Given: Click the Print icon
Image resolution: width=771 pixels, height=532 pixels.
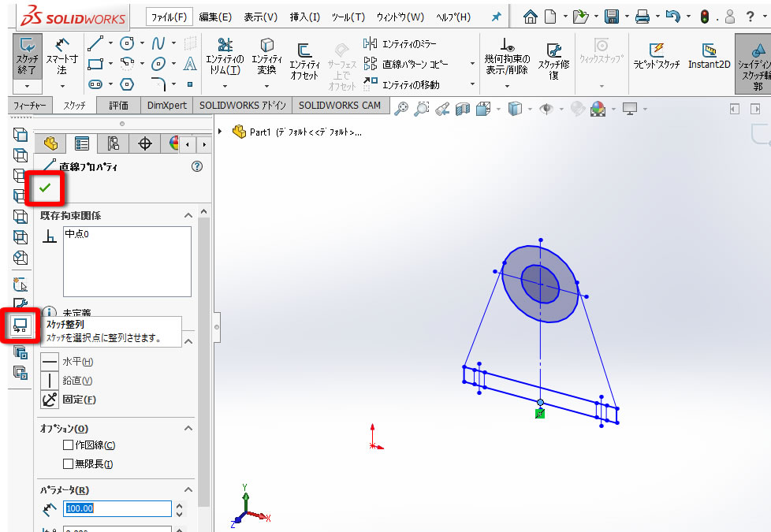Looking at the screenshot, I should (x=642, y=17).
